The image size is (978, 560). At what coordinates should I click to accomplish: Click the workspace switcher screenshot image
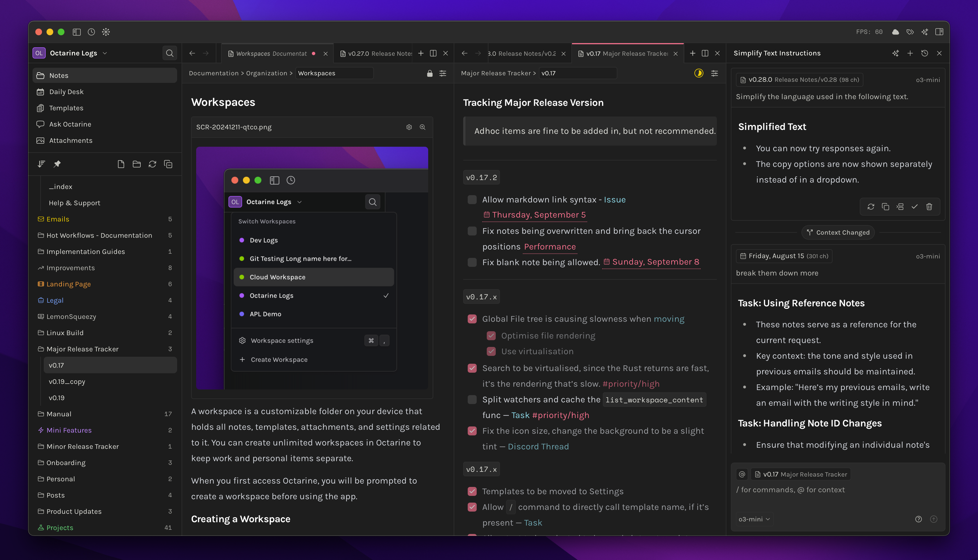[312, 268]
